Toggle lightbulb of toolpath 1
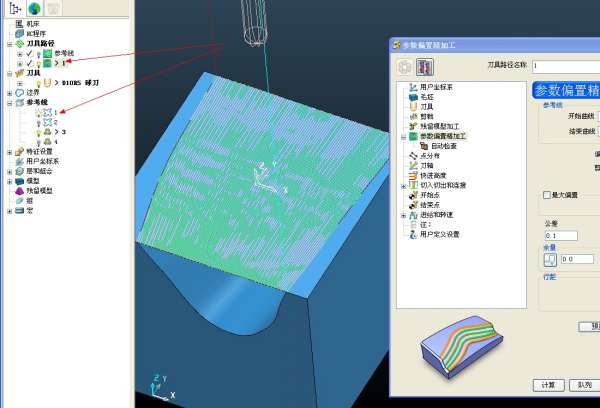 click(x=39, y=63)
